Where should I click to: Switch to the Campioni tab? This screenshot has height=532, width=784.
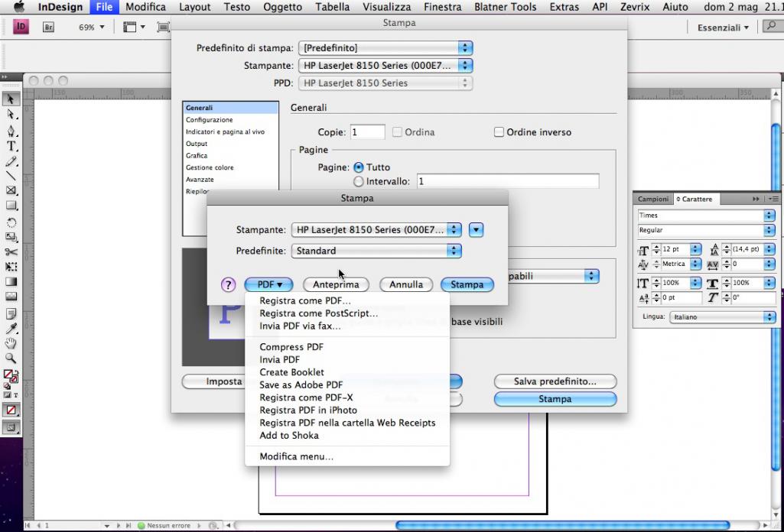click(x=653, y=199)
